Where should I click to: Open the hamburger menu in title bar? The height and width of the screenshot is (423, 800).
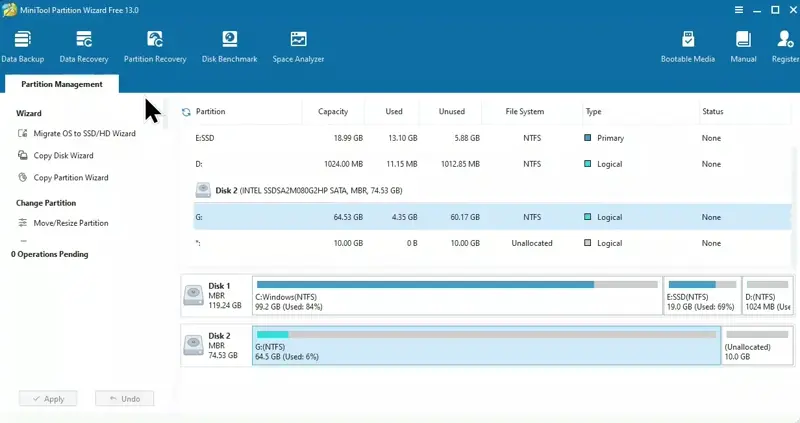pos(738,10)
